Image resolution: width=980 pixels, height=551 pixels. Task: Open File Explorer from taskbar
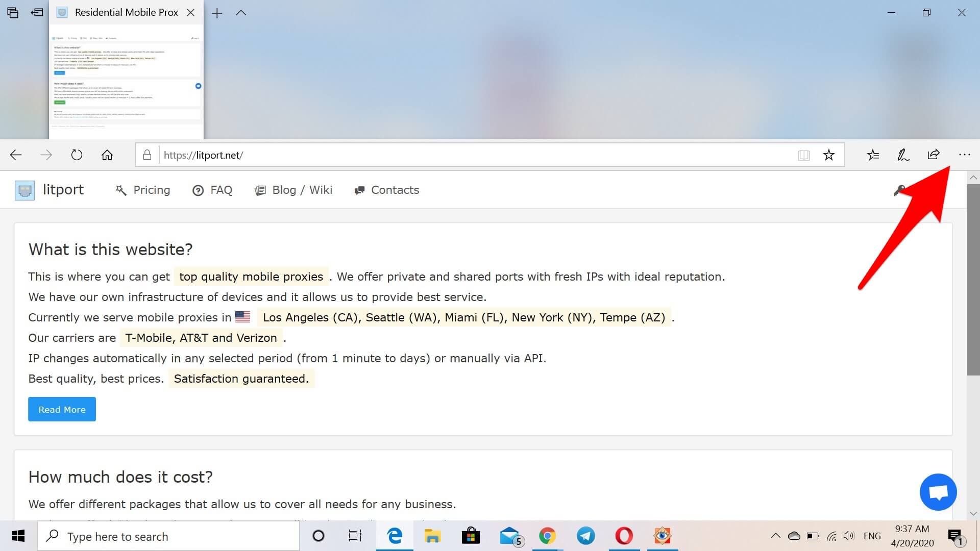[x=432, y=536]
